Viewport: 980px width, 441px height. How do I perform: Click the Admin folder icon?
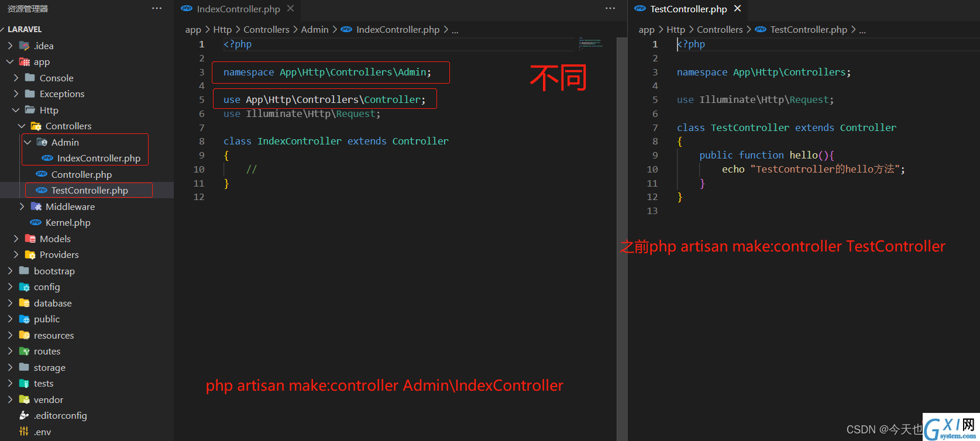click(42, 142)
